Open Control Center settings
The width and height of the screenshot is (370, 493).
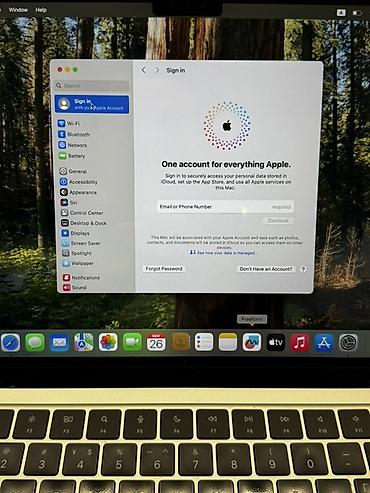click(82, 213)
